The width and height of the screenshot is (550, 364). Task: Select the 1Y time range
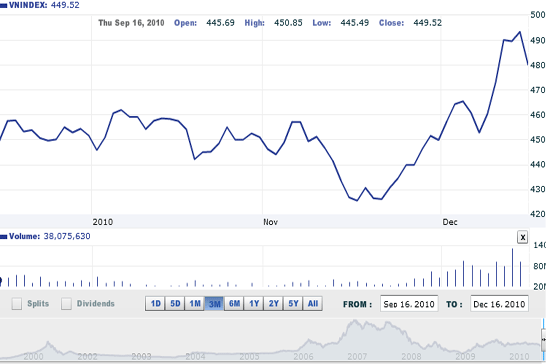(254, 304)
